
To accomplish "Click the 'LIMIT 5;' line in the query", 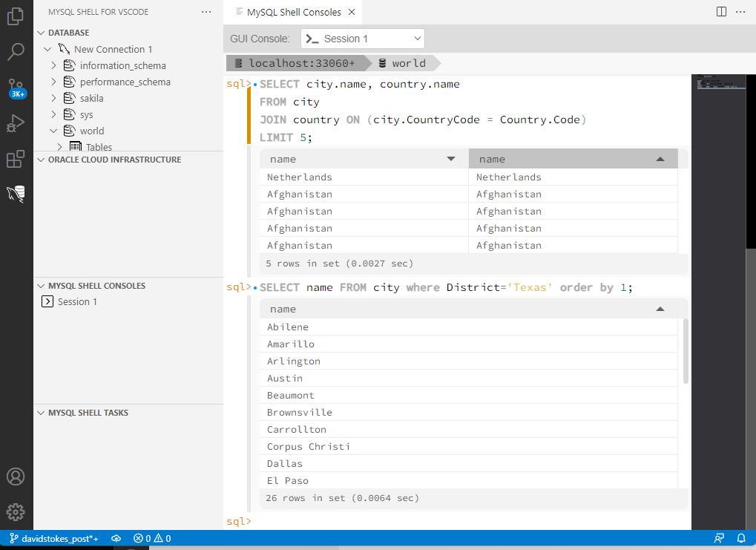I will tap(286, 137).
